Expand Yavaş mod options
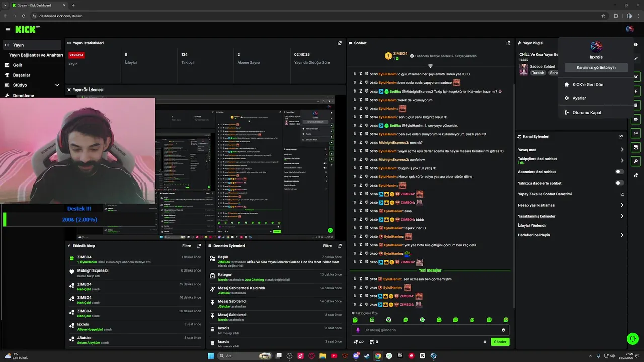The height and width of the screenshot is (362, 644). pyautogui.click(x=622, y=150)
